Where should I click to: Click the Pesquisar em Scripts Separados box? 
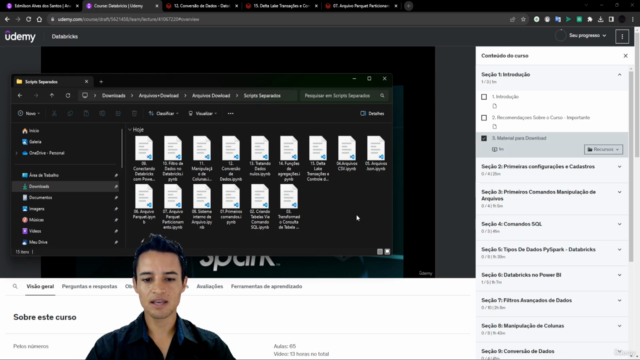[x=343, y=96]
